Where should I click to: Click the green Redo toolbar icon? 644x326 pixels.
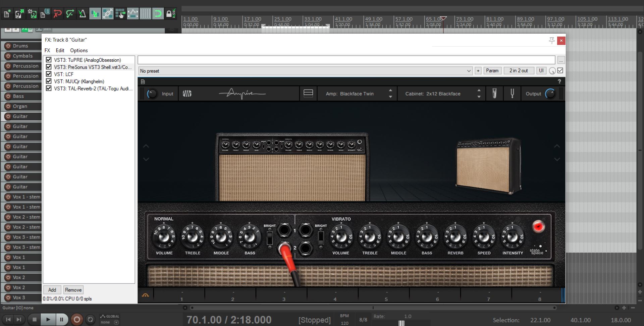tap(70, 14)
